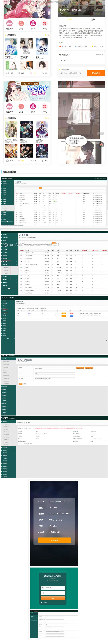
Task: Tap the heart icon beside 14332人已点赞
Action: (76, 46)
